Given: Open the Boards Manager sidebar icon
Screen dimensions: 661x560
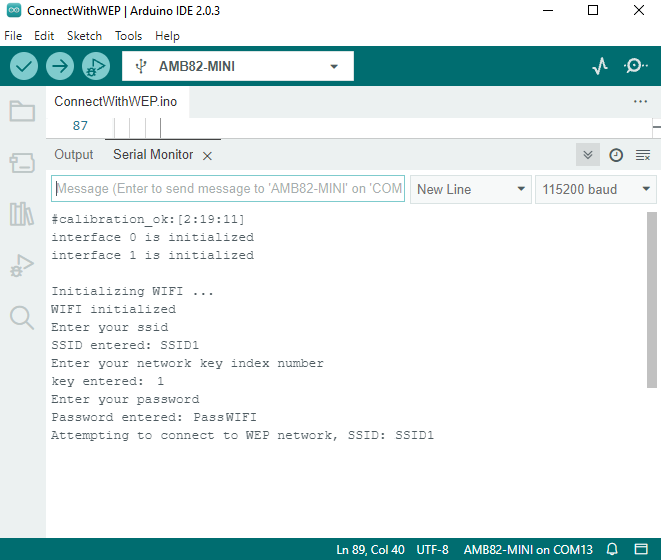Looking at the screenshot, I should coord(22,162).
